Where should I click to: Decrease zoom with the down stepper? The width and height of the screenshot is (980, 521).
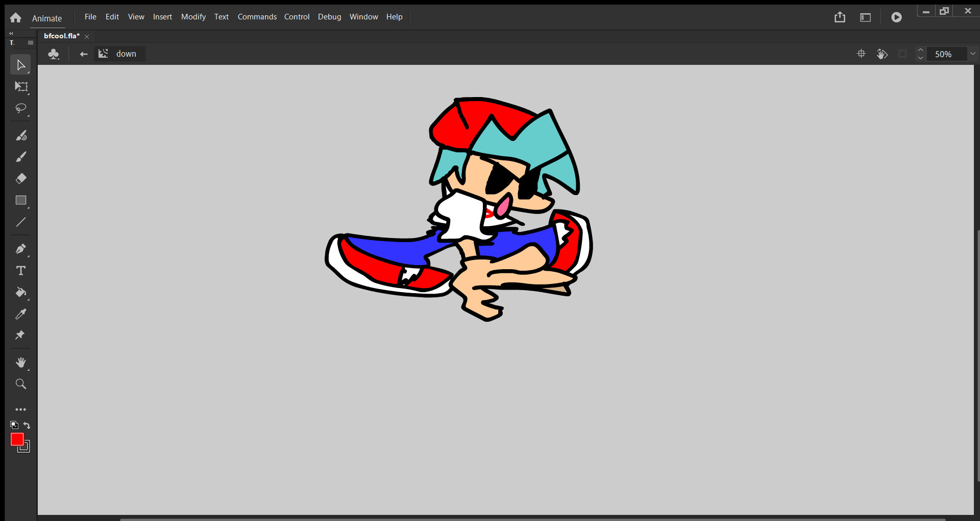coord(920,57)
